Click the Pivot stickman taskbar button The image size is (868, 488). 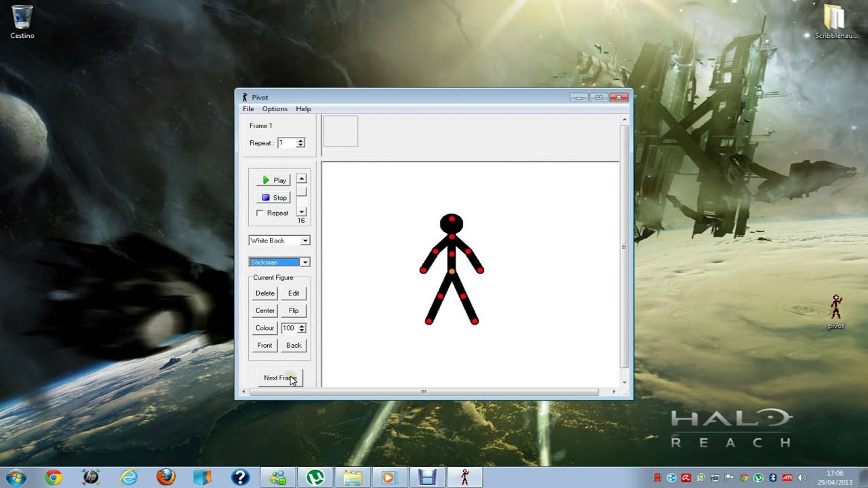(x=465, y=477)
